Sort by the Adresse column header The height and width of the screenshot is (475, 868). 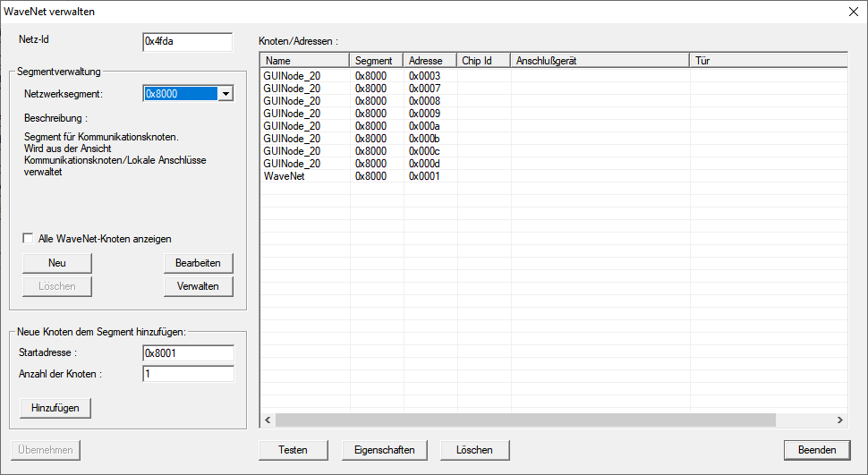pos(430,61)
